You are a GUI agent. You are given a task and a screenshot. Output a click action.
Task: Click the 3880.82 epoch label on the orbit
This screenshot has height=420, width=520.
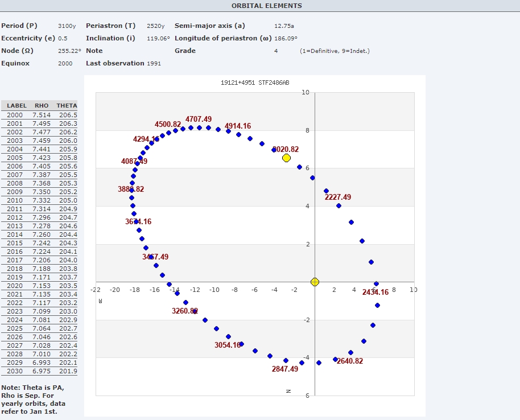tap(131, 189)
